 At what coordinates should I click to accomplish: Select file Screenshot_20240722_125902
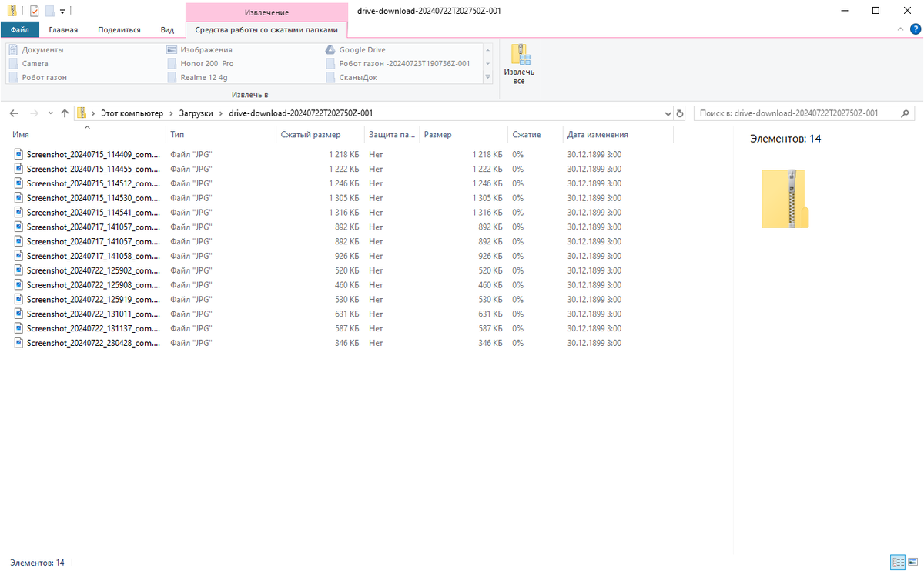[93, 270]
